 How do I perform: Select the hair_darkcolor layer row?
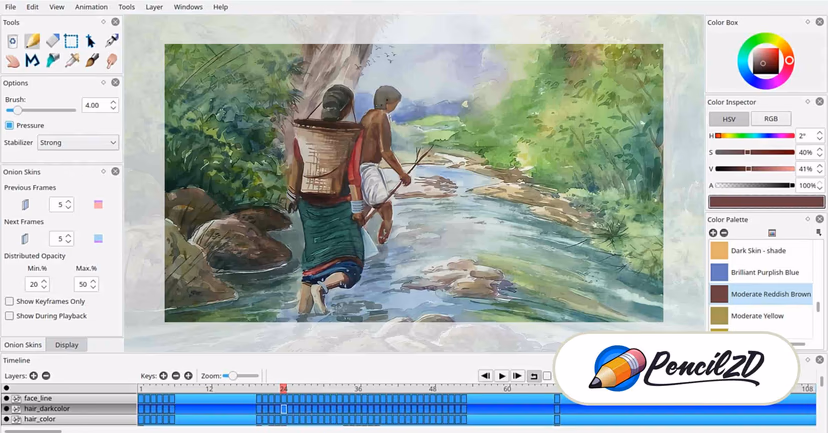[69, 409]
